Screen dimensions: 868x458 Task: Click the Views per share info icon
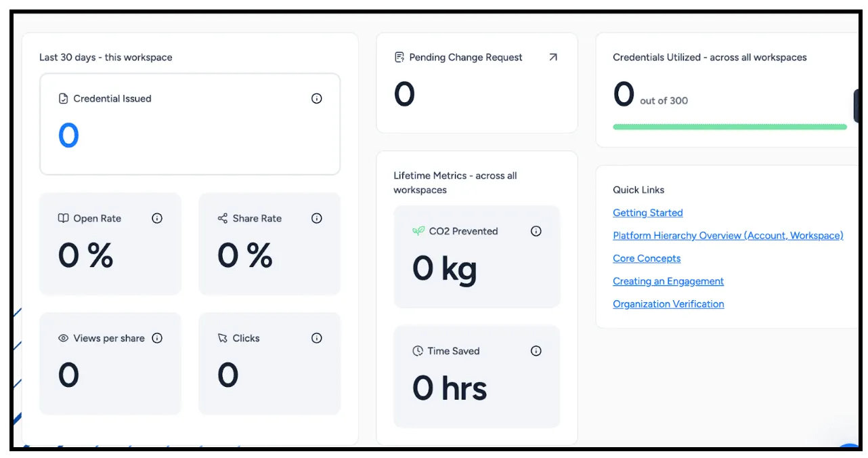(157, 338)
